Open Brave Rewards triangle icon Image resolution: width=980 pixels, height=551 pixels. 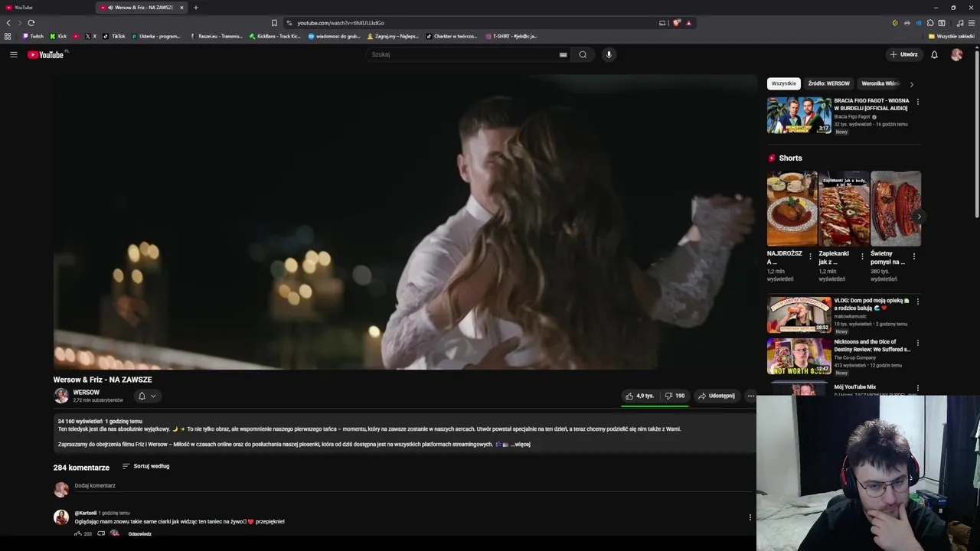(x=688, y=23)
